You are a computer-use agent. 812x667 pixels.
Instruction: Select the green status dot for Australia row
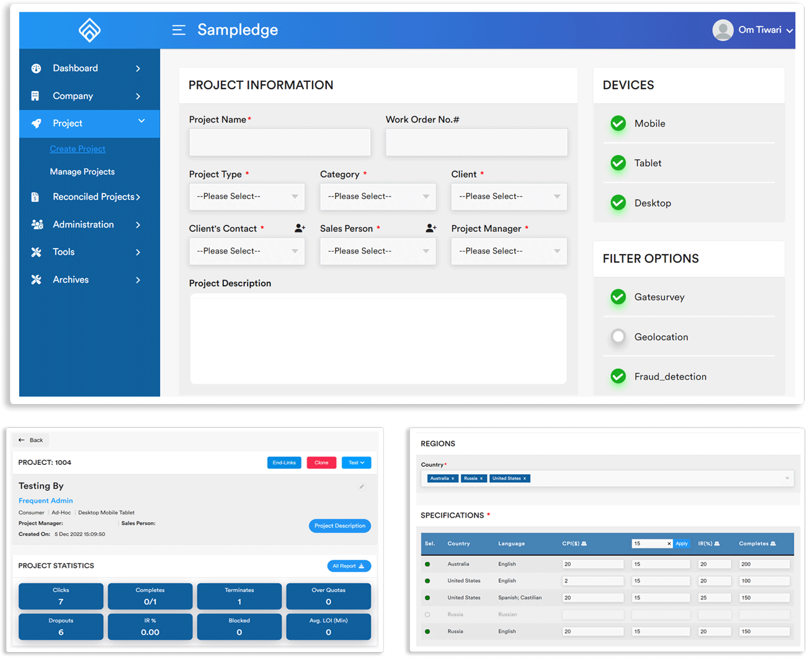coord(427,564)
